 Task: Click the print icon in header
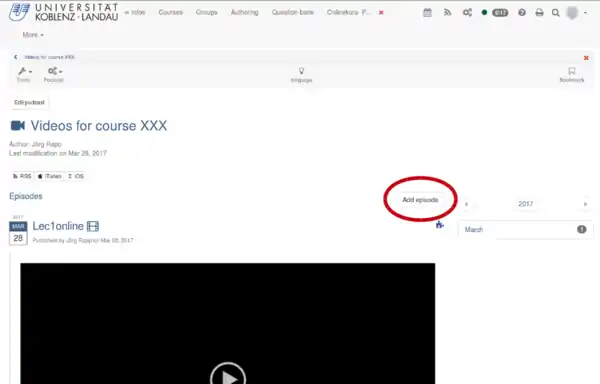coord(539,13)
